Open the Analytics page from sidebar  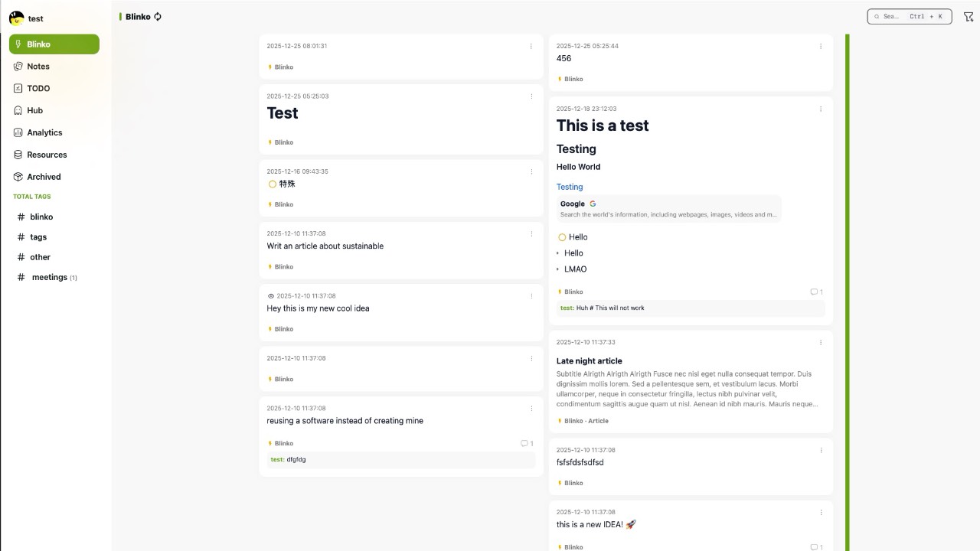pos(44,132)
